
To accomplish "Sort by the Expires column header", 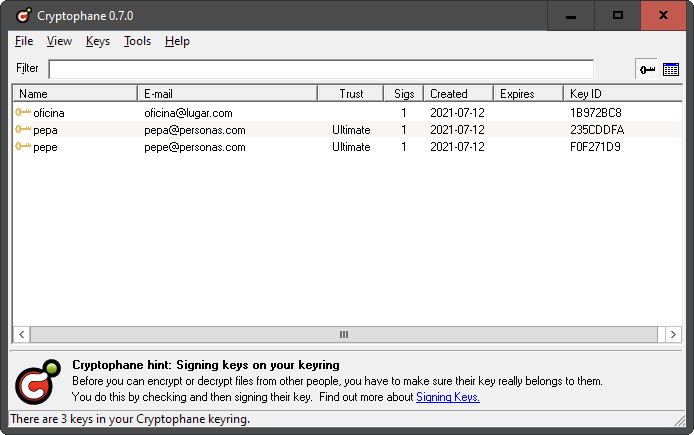I will pos(528,94).
